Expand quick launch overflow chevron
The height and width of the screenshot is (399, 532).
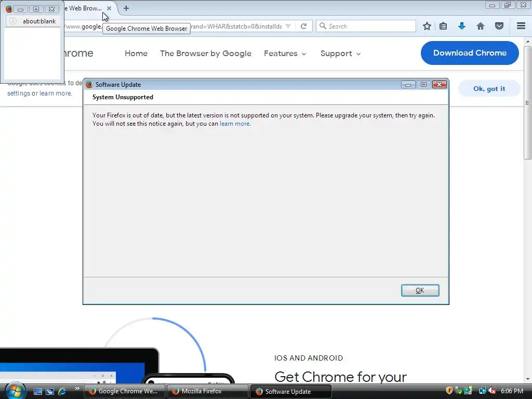77,389
